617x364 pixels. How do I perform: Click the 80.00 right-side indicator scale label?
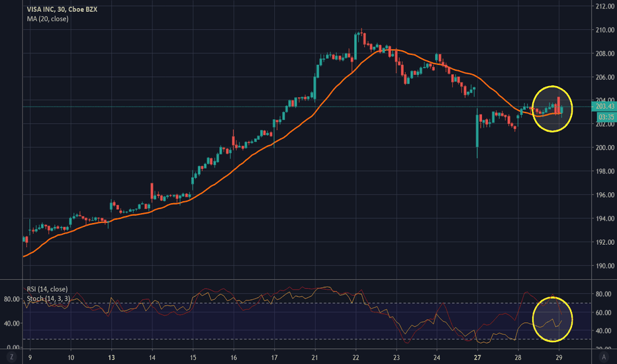pyautogui.click(x=603, y=294)
